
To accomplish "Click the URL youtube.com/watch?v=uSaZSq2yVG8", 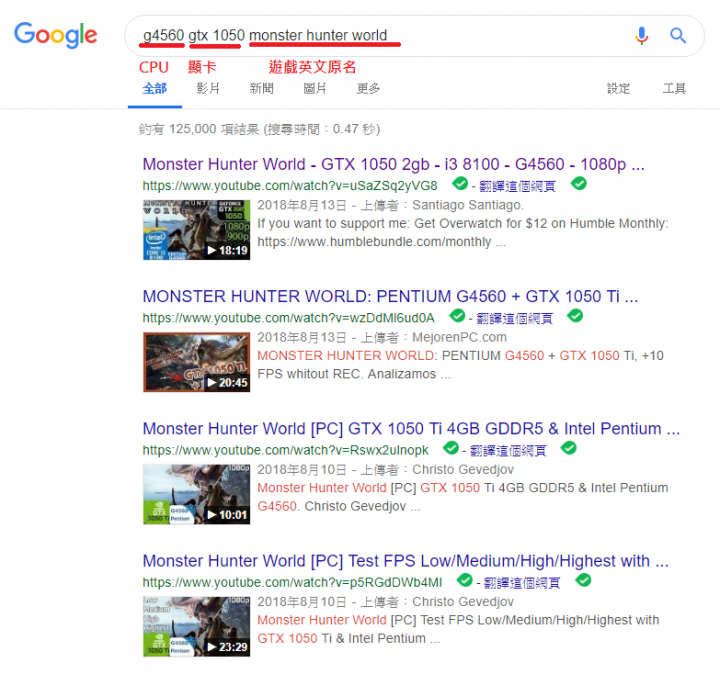I will click(290, 185).
